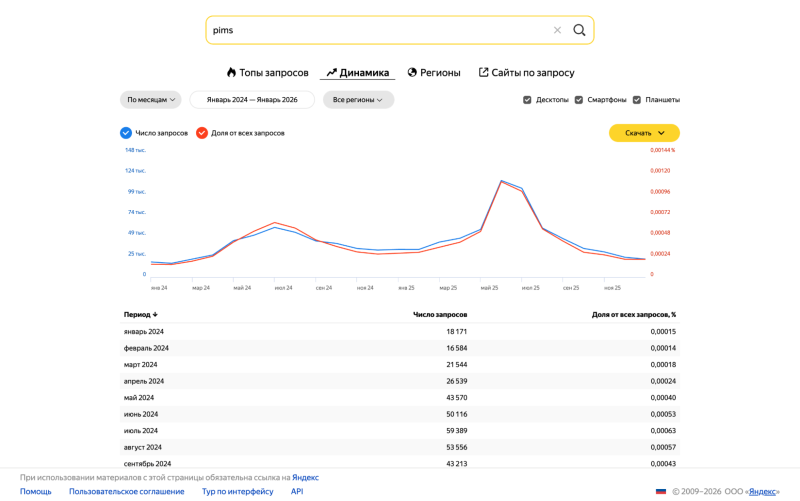Click the июнь 2024 row label
Screen dimensions: 800x501
(141, 414)
